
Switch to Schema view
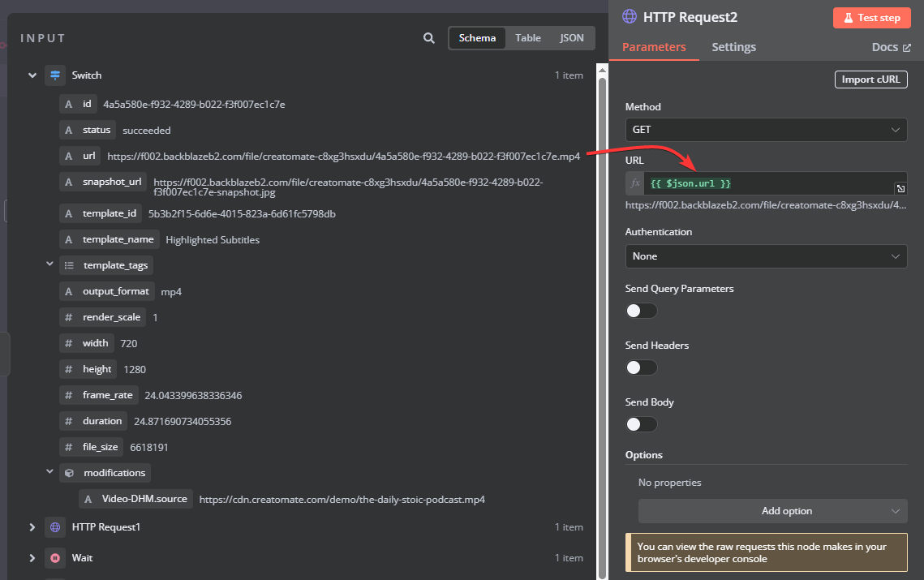[x=477, y=38]
